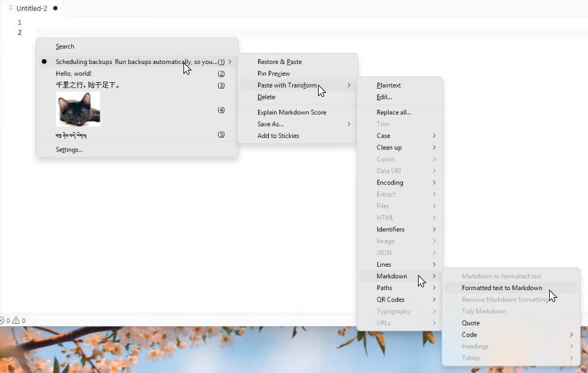588x373 pixels.
Task: Select the cat image clipboard thumbnail
Action: tap(78, 109)
